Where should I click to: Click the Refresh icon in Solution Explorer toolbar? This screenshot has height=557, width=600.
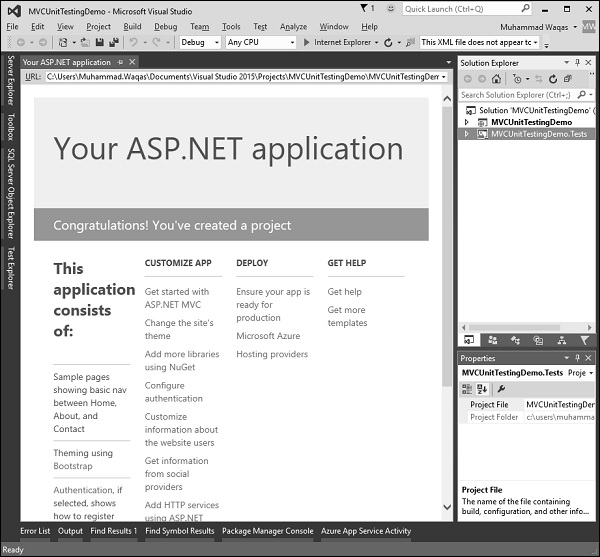(x=553, y=79)
